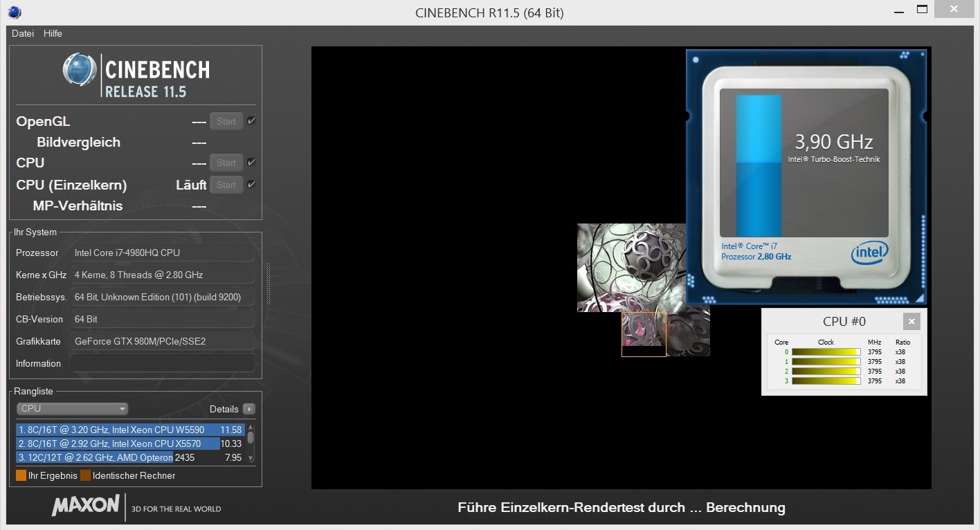
Task: Click the Prozessor field showing Intel Core i7-4980HQ
Action: coord(163,253)
